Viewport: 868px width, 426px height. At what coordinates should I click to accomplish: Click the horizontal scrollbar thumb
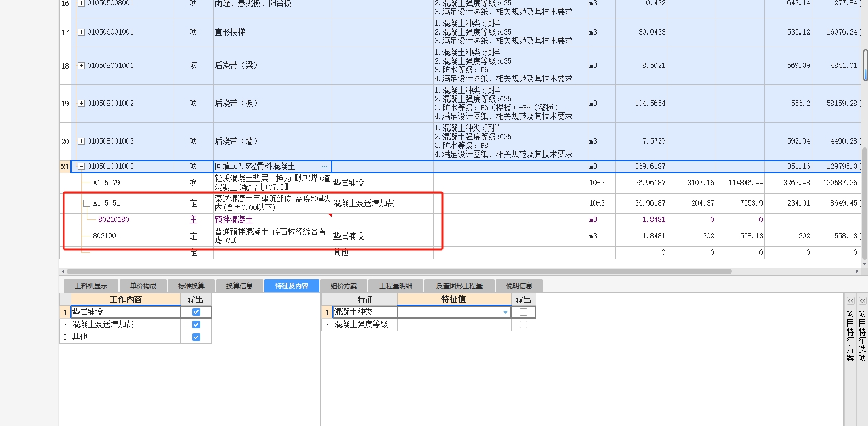click(x=399, y=271)
